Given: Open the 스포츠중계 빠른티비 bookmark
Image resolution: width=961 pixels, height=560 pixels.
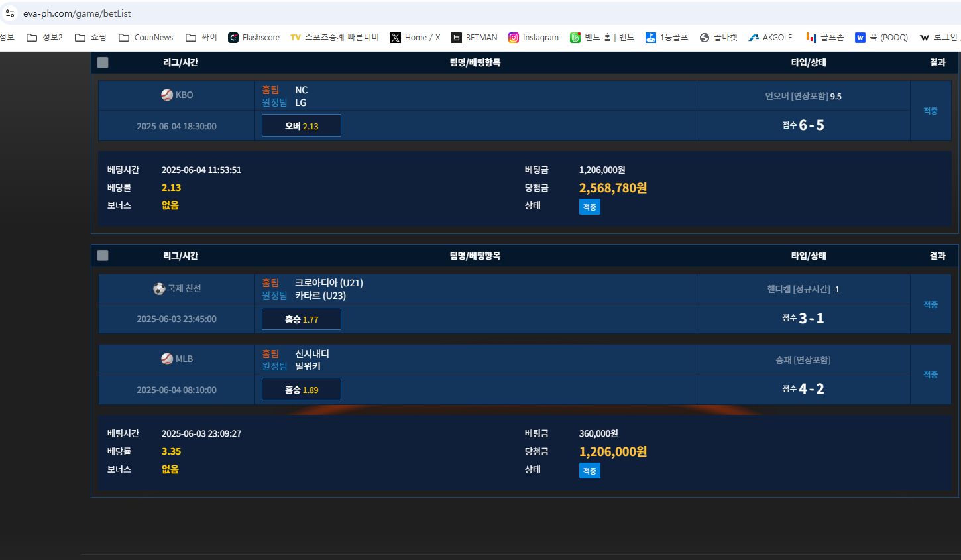Looking at the screenshot, I should pos(335,38).
